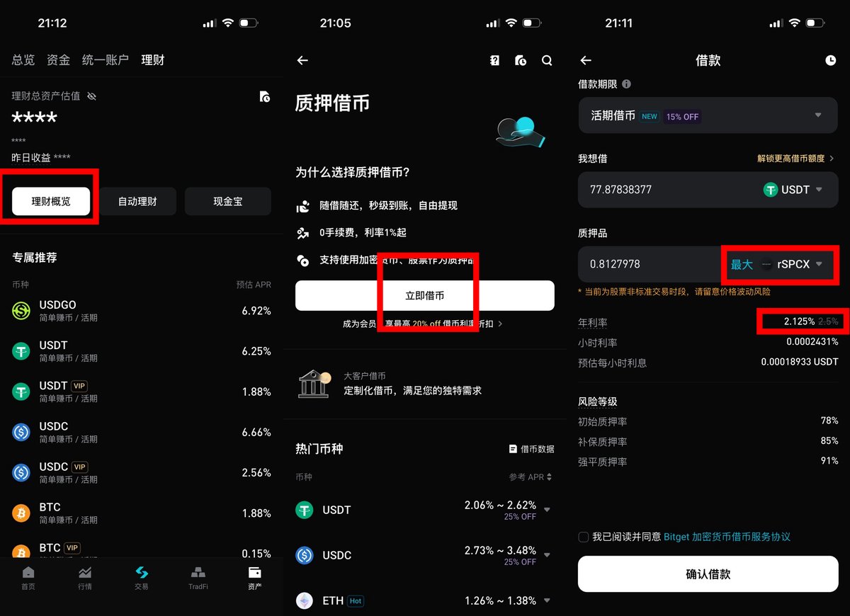Image resolution: width=850 pixels, height=616 pixels.
Task: Go back from the 借款 screen
Action: tap(586, 61)
